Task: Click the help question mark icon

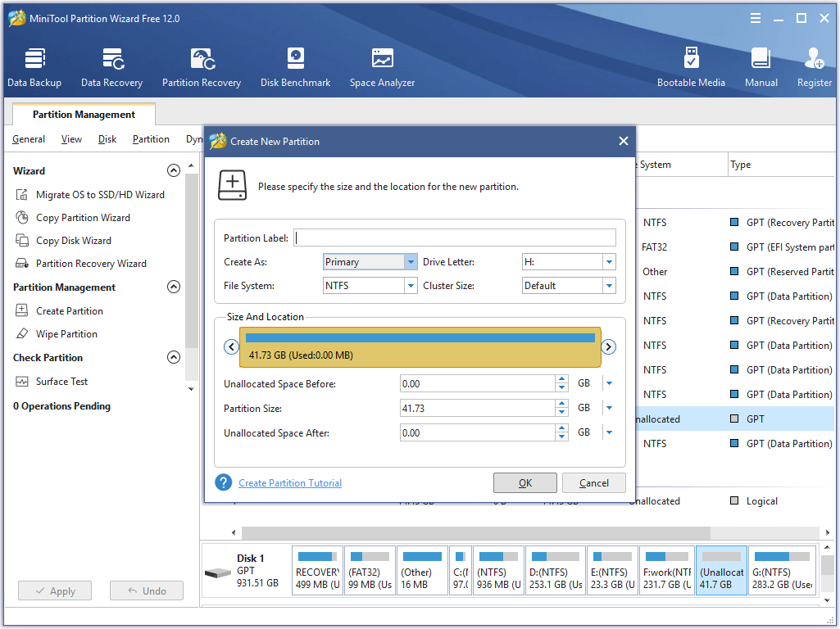Action: tap(224, 482)
